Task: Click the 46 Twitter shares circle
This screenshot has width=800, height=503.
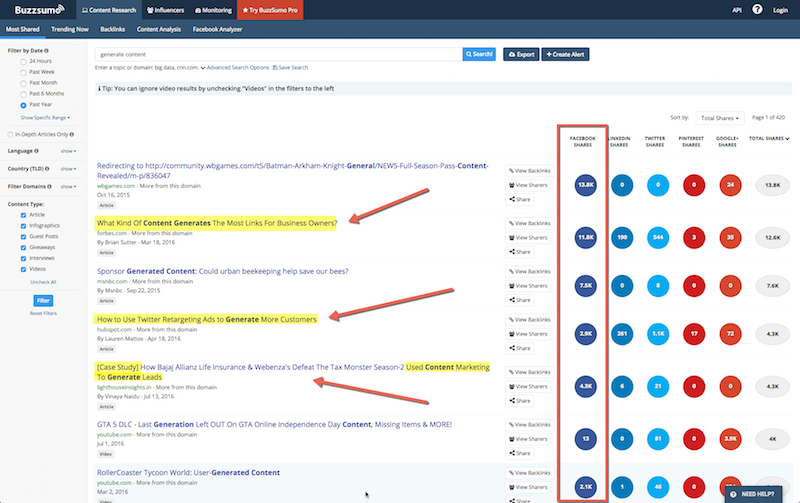Action: coord(658,487)
